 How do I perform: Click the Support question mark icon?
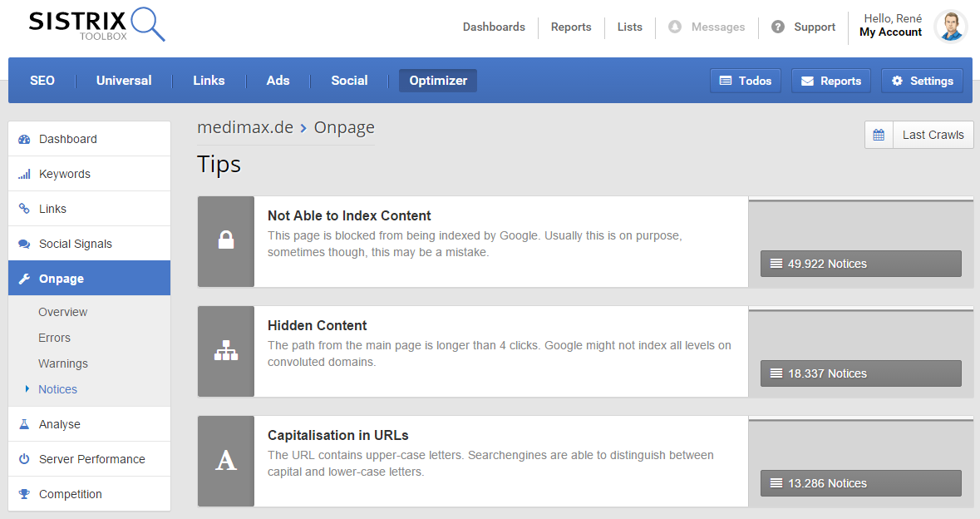[778, 27]
